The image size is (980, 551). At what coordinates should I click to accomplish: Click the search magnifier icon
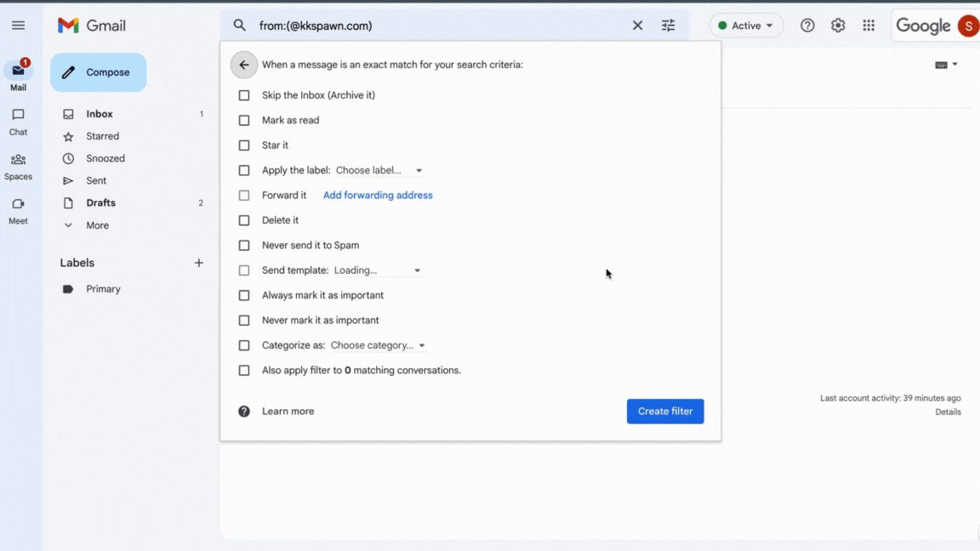tap(239, 26)
